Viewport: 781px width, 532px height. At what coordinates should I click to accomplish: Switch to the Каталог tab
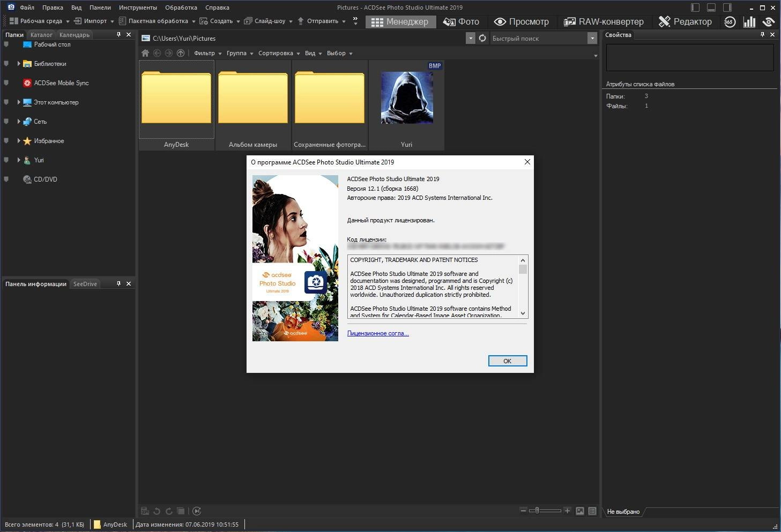click(41, 35)
